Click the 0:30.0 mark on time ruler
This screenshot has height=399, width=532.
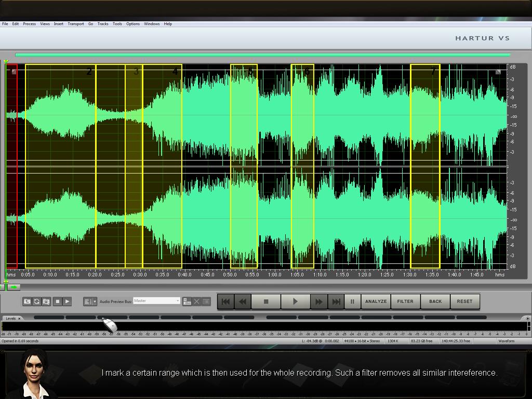140,274
